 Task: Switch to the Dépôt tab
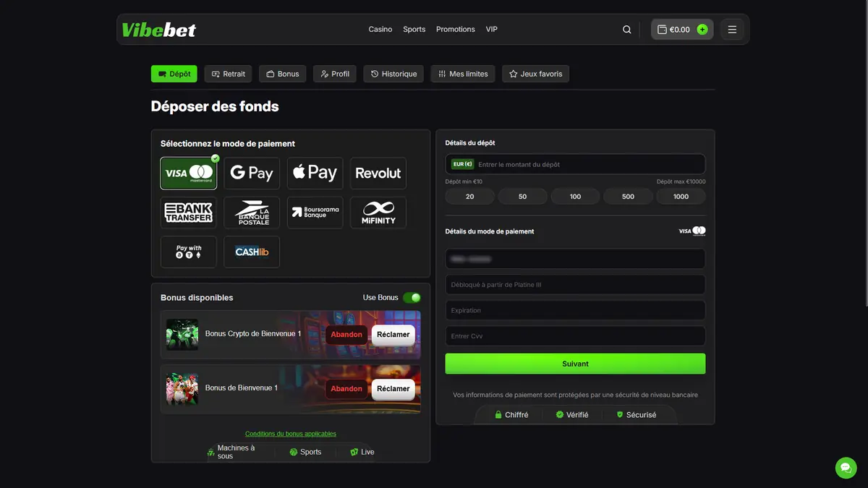174,74
